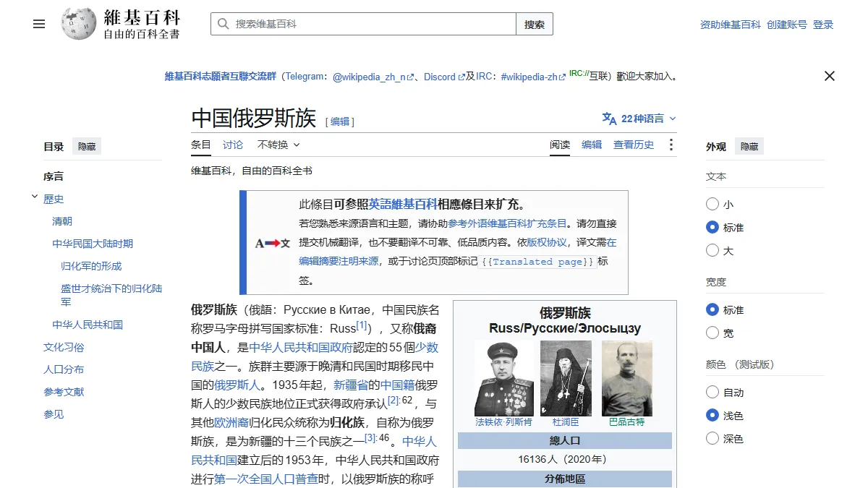Click 英語維基百科 link in notice
Screen dimensions: 868x488
(403, 204)
